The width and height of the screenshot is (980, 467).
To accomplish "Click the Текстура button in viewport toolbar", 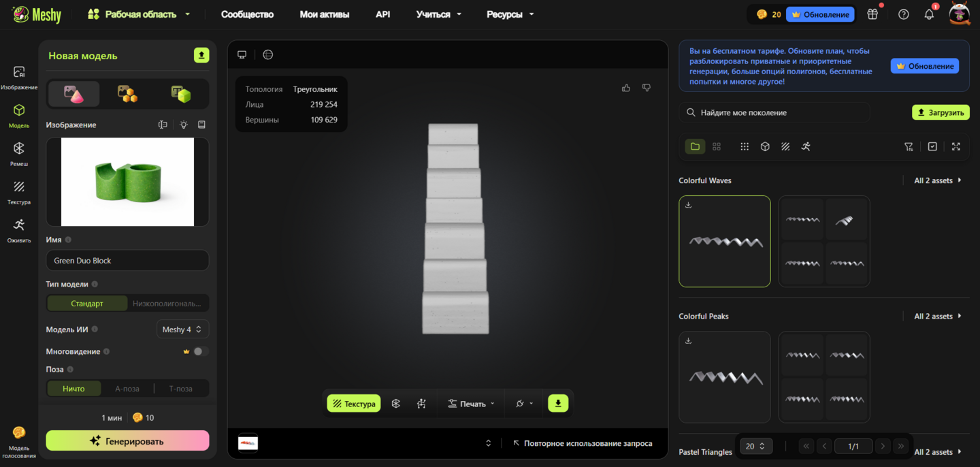I will click(354, 404).
